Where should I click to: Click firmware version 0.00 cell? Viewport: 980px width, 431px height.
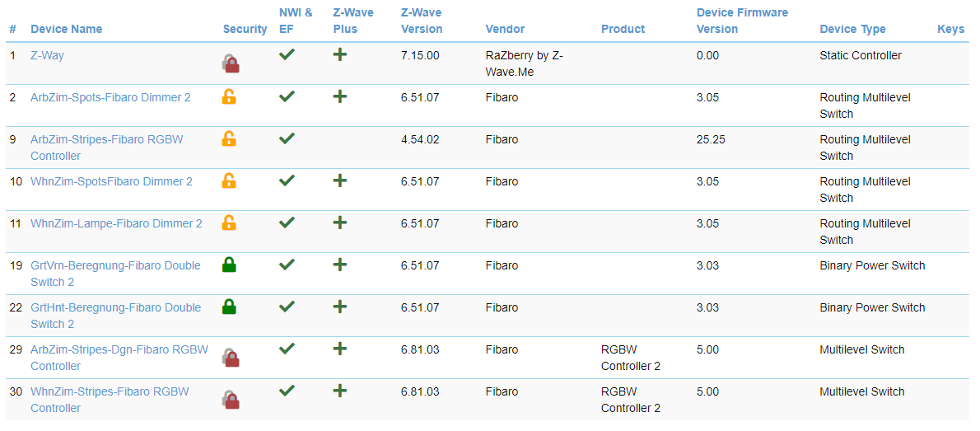708,55
